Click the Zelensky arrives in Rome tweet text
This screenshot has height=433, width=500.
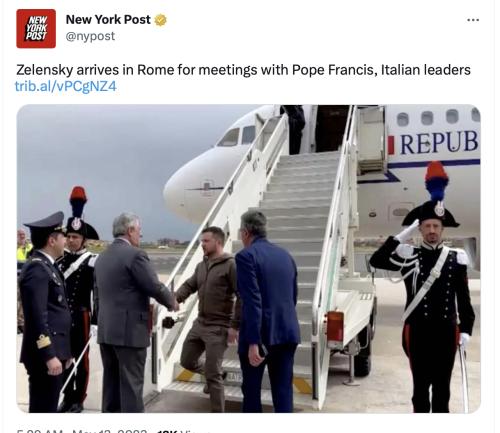click(x=243, y=70)
